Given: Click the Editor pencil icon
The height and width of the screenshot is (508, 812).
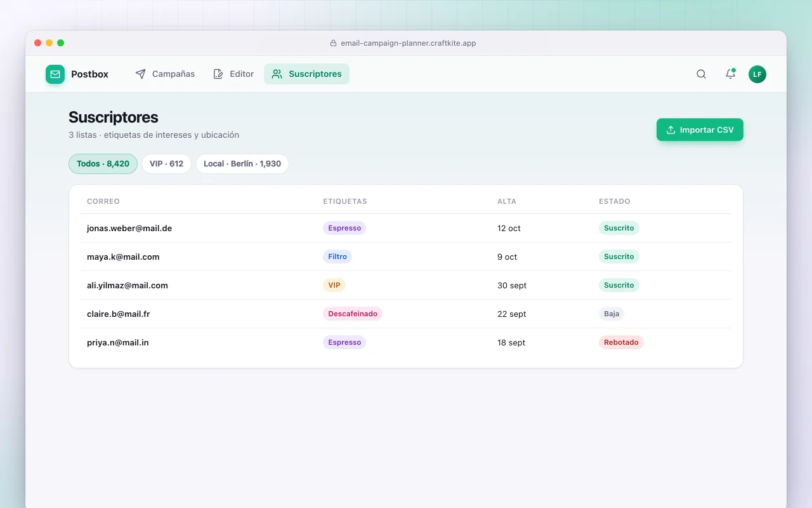Looking at the screenshot, I should click(218, 74).
